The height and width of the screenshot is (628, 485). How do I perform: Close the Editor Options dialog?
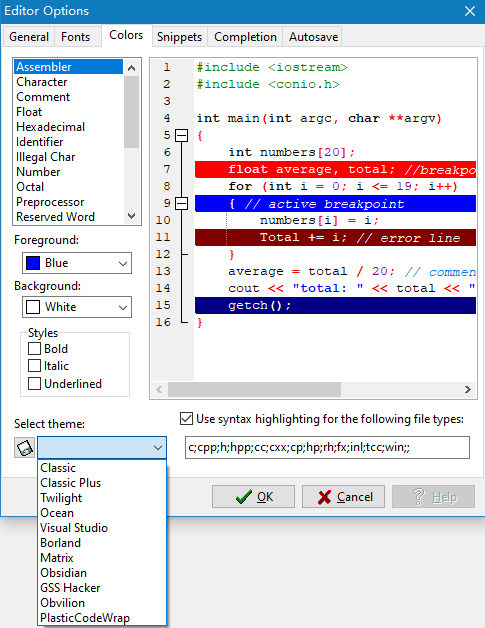pos(470,11)
